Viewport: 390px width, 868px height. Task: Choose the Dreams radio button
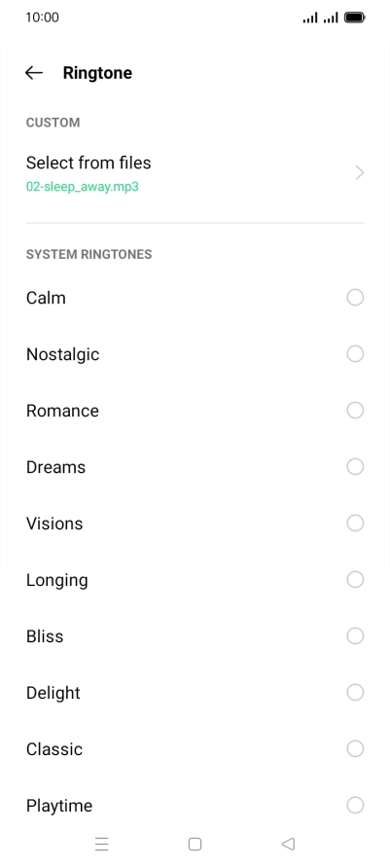355,467
